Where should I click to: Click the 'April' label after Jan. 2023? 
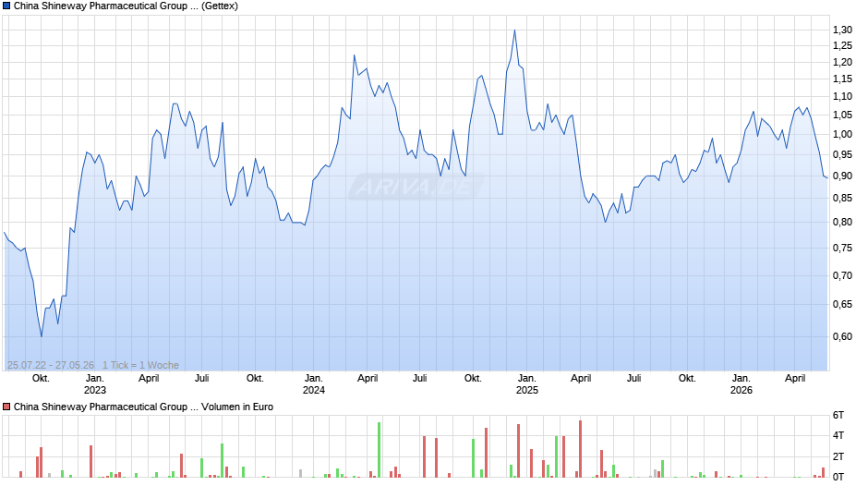149,379
